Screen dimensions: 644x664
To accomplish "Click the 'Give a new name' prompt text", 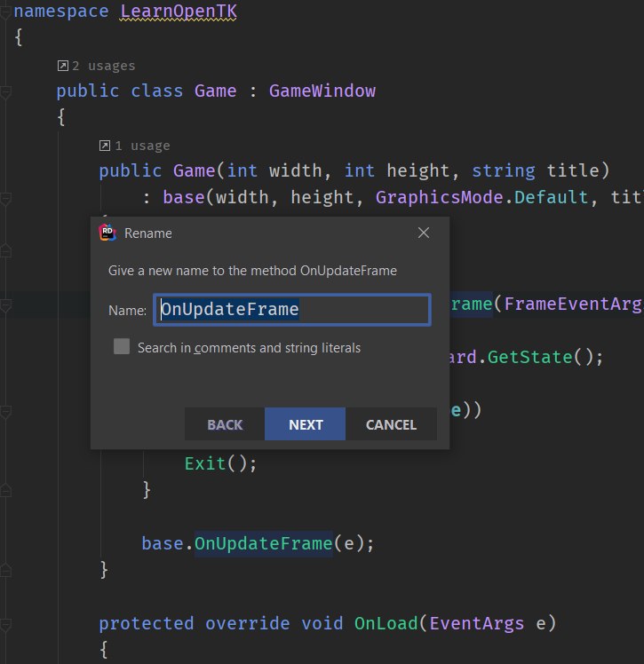I will (x=252, y=271).
